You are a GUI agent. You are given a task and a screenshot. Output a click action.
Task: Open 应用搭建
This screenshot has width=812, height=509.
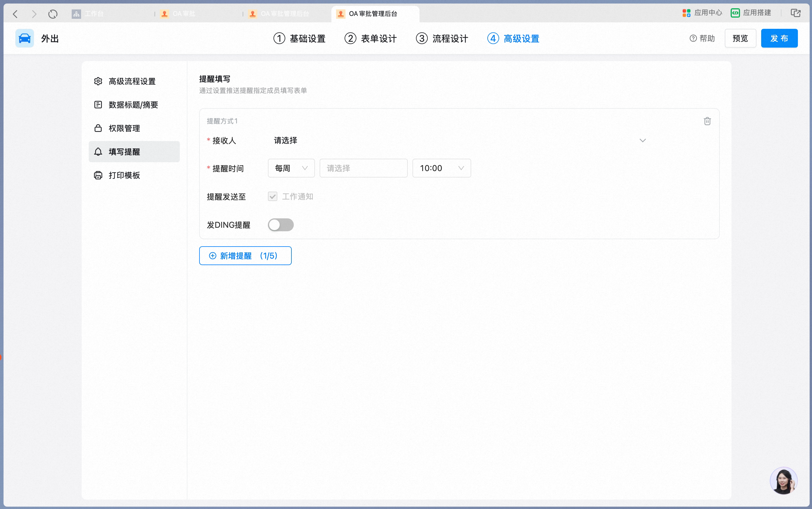click(751, 13)
